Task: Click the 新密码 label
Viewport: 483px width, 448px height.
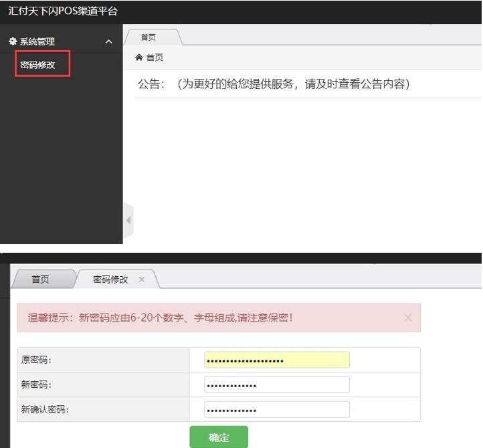Action: coord(36,384)
